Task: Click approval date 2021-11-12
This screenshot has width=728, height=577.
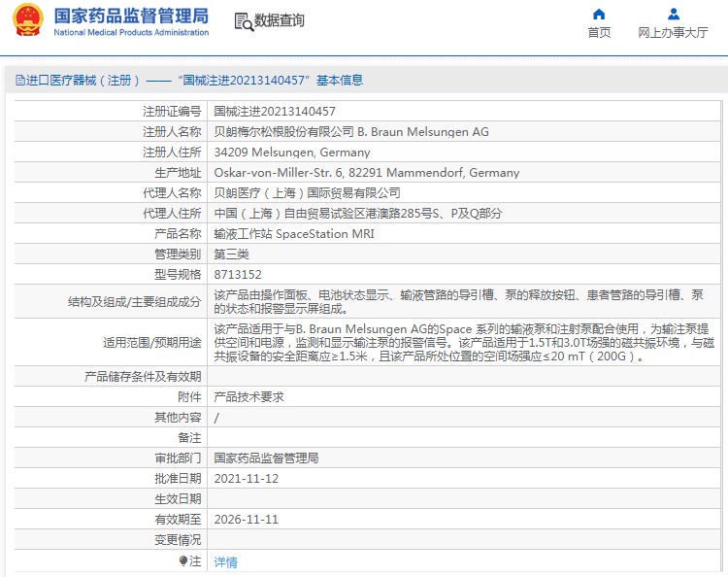Action: tap(247, 479)
